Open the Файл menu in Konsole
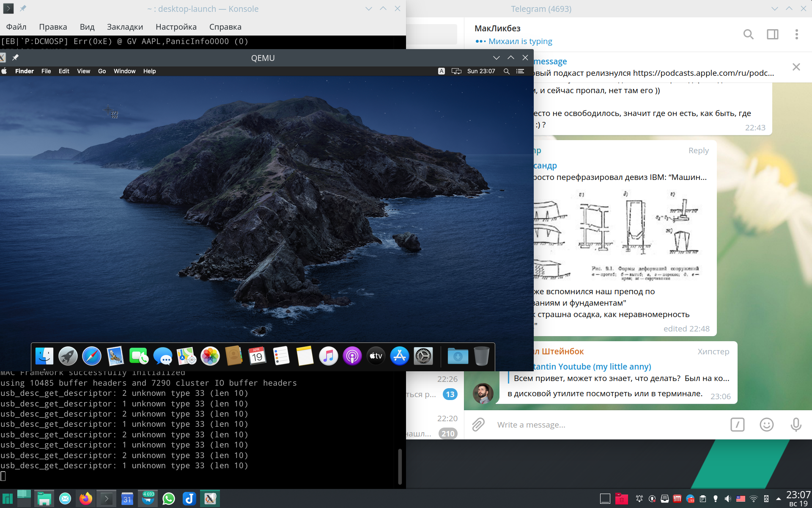The width and height of the screenshot is (812, 508). (16, 27)
